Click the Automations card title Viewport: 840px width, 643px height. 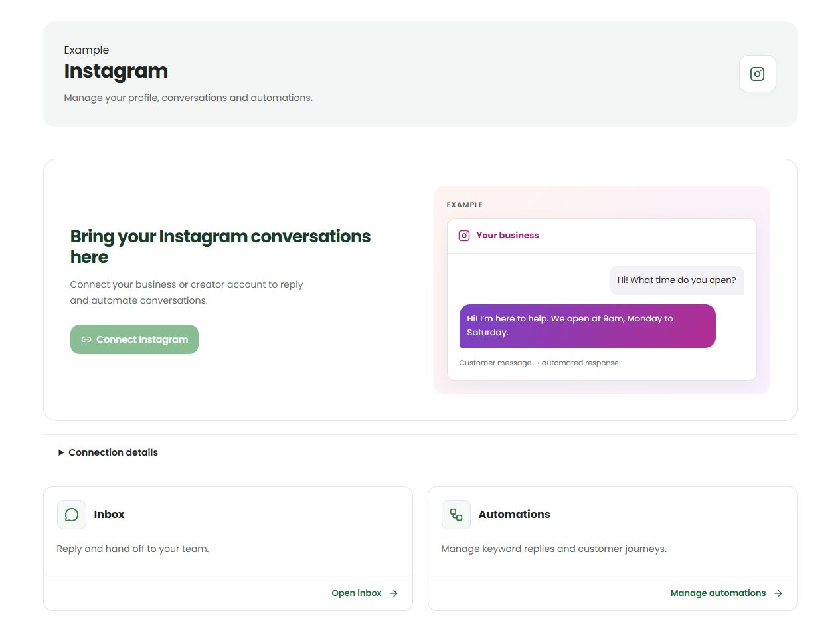(x=514, y=515)
